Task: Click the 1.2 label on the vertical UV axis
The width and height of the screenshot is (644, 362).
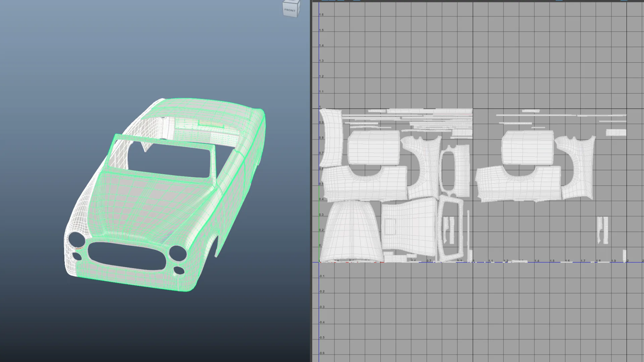Action: (321, 76)
